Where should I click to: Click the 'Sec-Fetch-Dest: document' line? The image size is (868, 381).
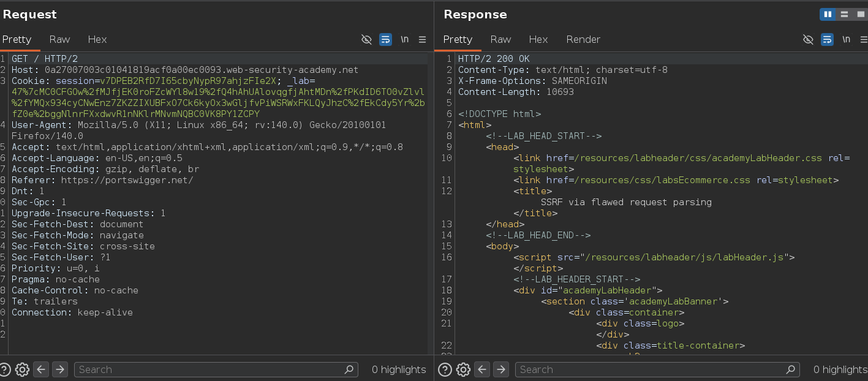[x=78, y=224]
